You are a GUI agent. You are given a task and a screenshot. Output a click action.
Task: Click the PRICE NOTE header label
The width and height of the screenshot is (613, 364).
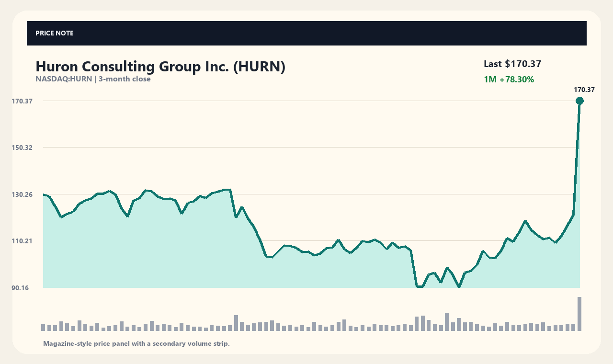click(x=55, y=33)
